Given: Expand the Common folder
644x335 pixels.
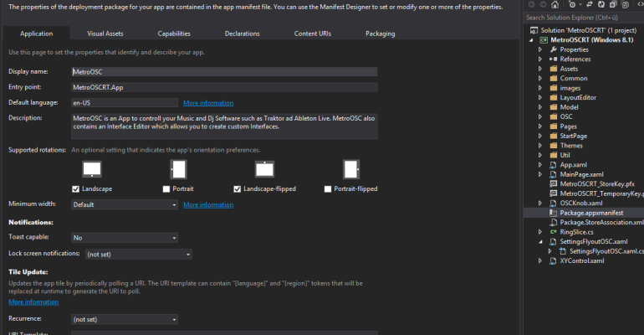Looking at the screenshot, I should click(x=540, y=78).
